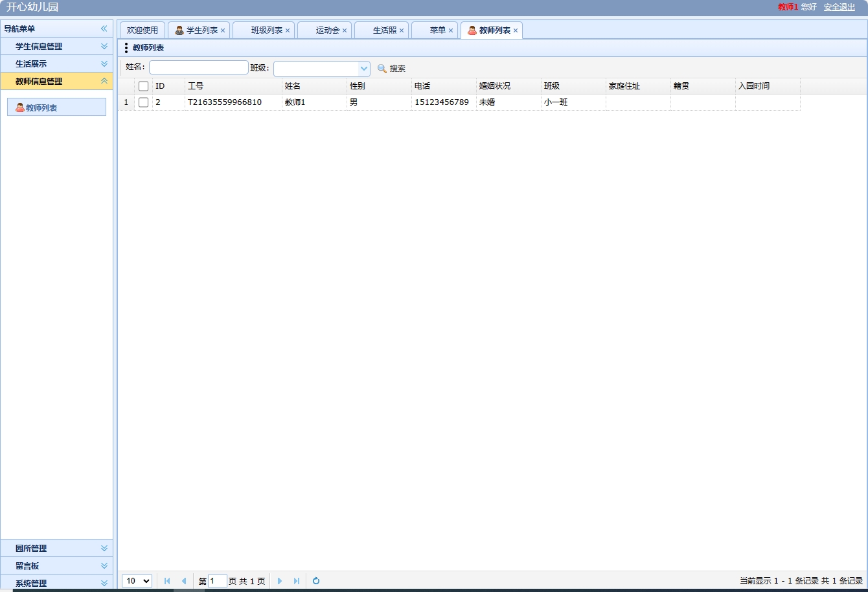Go to next page arrow icon

[280, 581]
